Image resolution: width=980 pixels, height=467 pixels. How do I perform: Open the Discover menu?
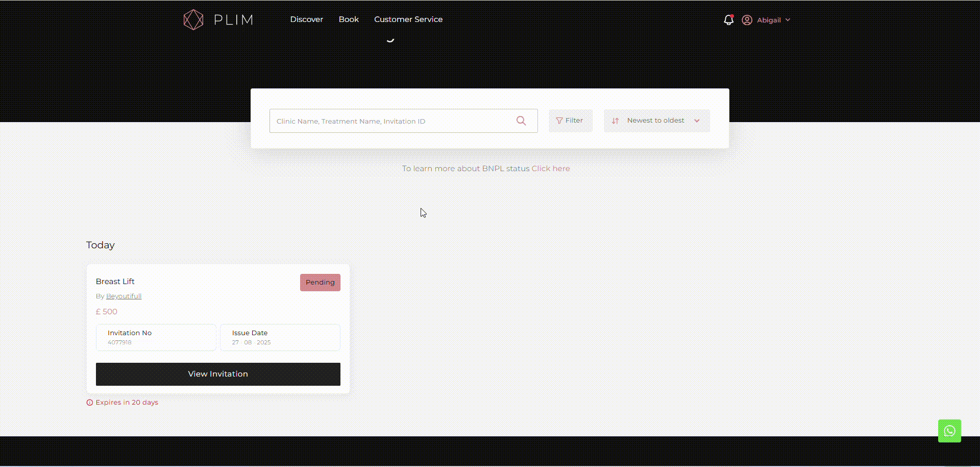tap(307, 19)
